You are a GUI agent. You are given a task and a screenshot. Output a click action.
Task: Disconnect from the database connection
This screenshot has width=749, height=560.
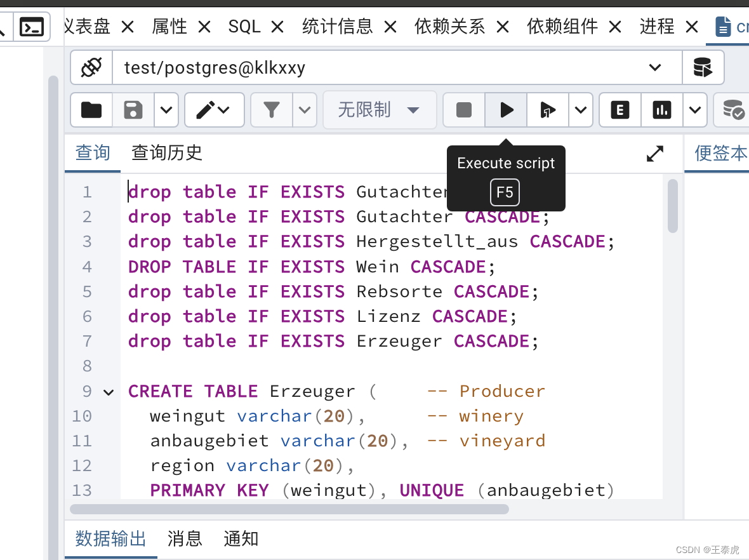pos(89,67)
